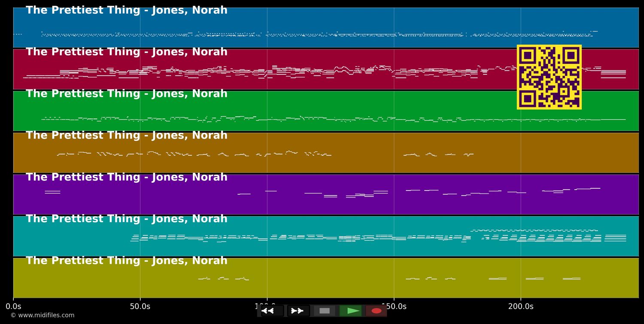Start playback with the green play button
The image size is (644, 324).
point(351,311)
